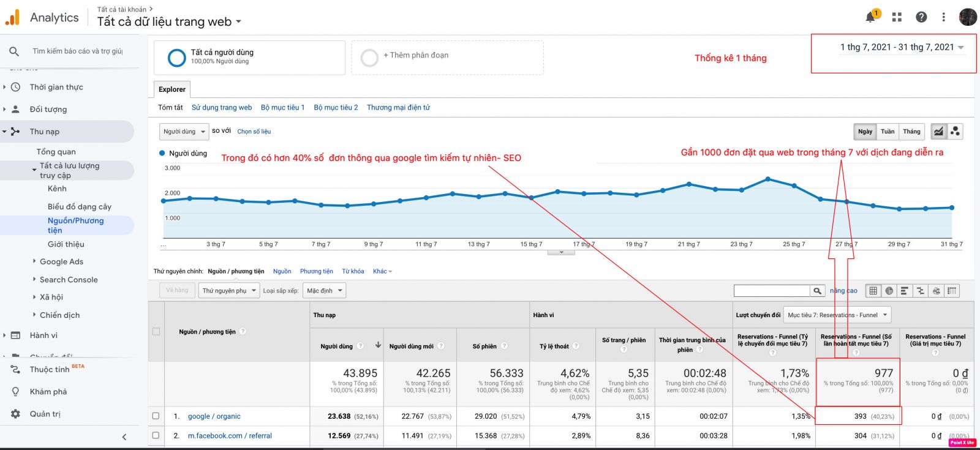Click the Khám phá lightbulb icon
The image size is (980, 450).
click(15, 392)
